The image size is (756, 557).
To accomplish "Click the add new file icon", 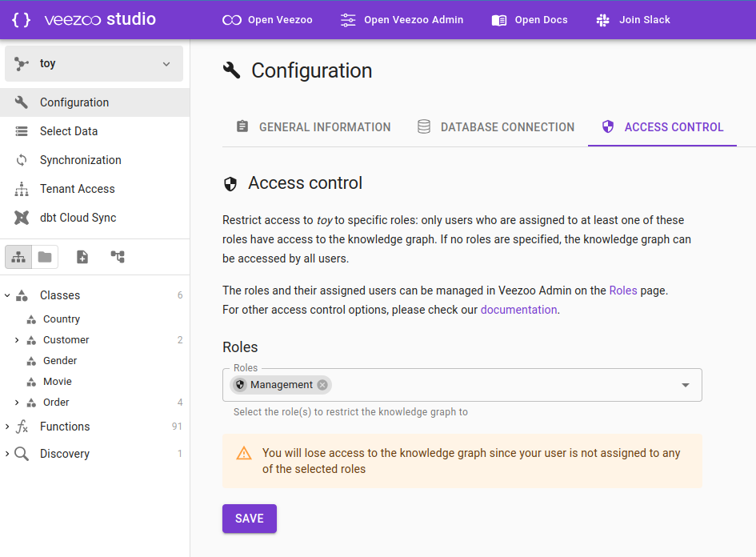I will pyautogui.click(x=82, y=257).
